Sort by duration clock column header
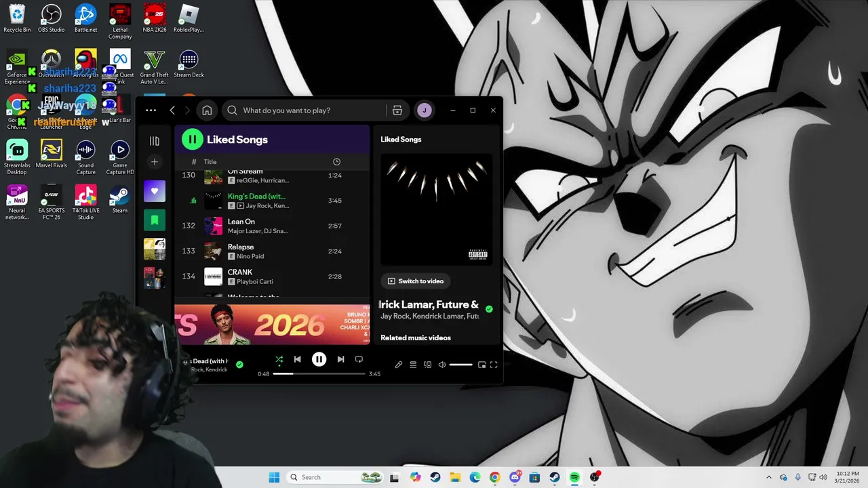The image size is (868, 488). (336, 162)
